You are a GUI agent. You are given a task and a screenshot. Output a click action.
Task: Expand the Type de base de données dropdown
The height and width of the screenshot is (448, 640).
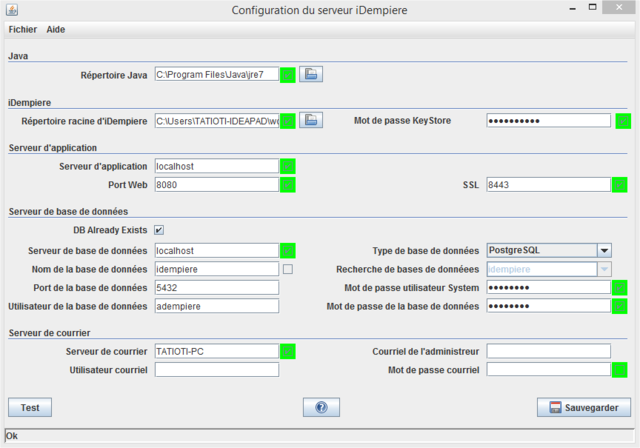pyautogui.click(x=604, y=250)
